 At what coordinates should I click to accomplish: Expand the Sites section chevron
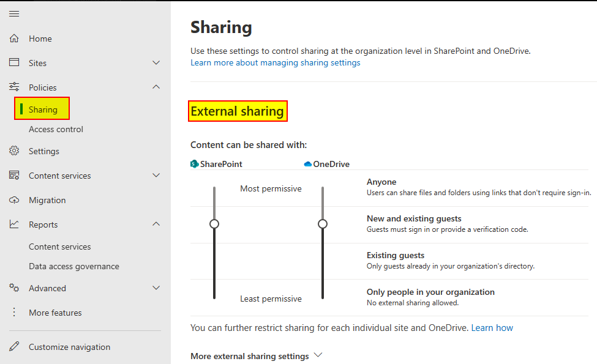(156, 63)
